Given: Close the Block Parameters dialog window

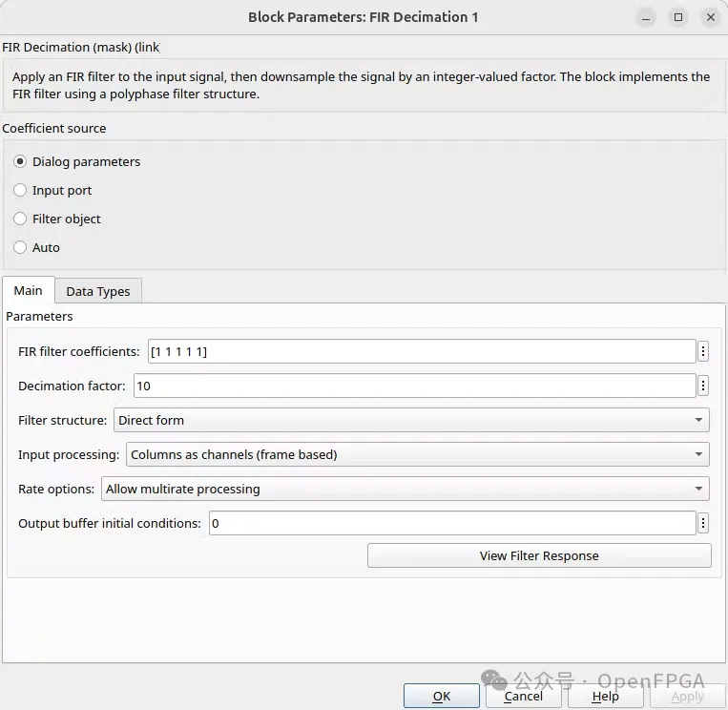Looking at the screenshot, I should click(709, 17).
